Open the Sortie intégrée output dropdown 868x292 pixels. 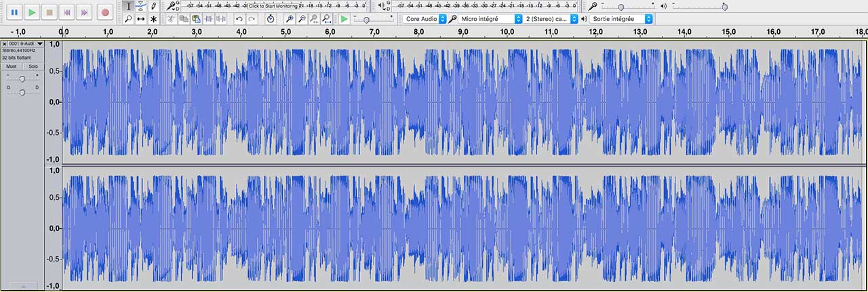pyautogui.click(x=621, y=19)
